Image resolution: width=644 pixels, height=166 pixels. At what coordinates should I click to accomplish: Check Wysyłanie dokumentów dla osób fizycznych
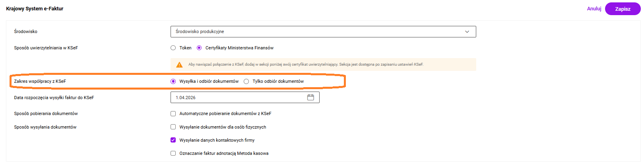point(173,127)
